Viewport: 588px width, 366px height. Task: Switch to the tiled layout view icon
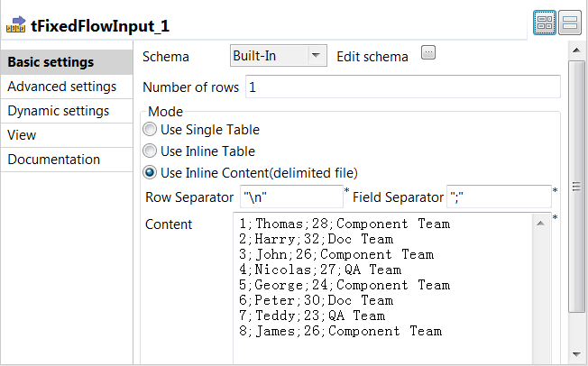(545, 24)
